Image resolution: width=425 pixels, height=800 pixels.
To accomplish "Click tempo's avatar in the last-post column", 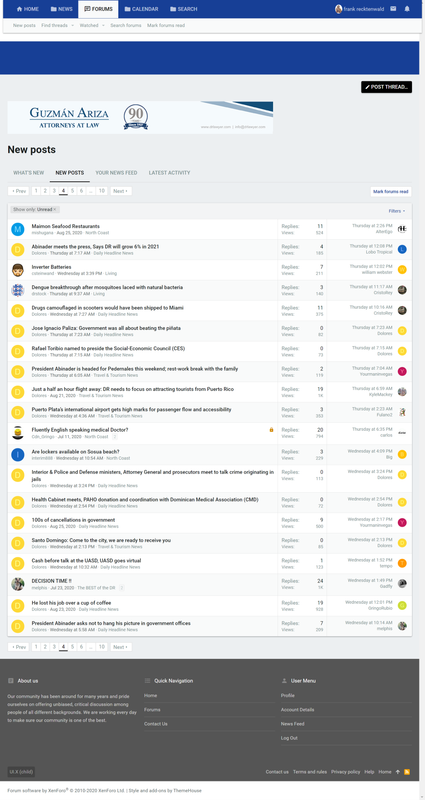I will (x=402, y=563).
